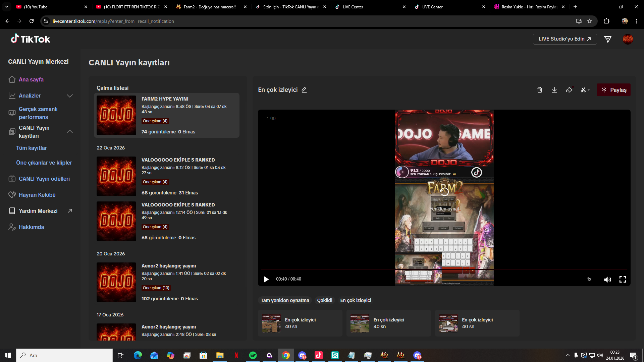The width and height of the screenshot is (644, 362).
Task: Open first 'En çok izleyici' clip card
Action: pos(300,323)
